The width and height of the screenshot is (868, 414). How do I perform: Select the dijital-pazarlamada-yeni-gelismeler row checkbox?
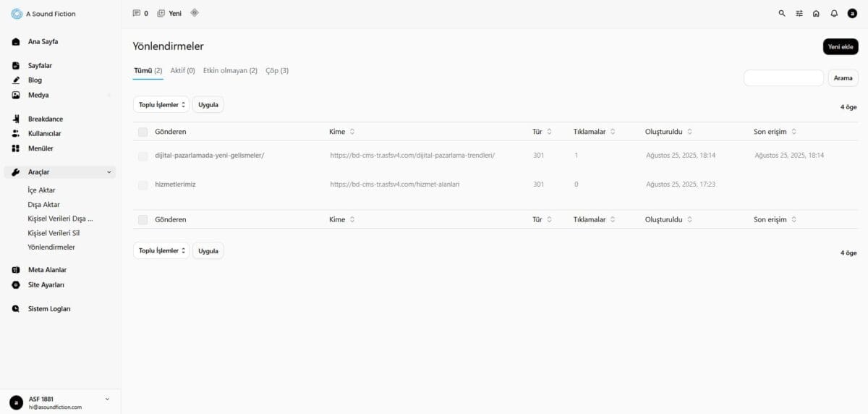point(142,156)
